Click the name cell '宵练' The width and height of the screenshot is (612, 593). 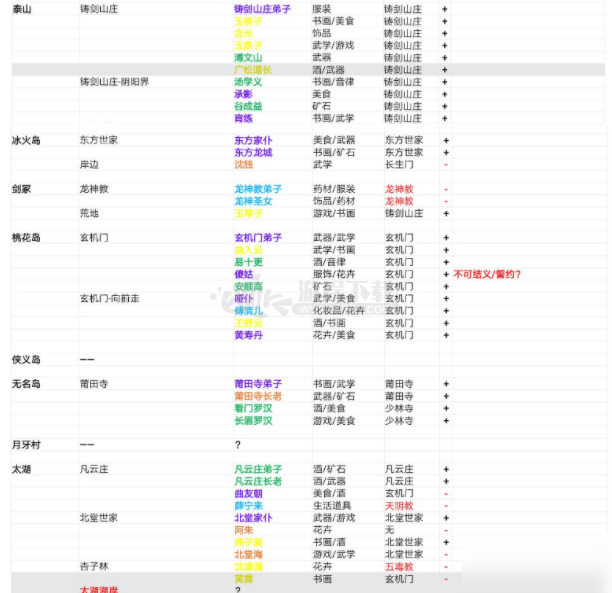[x=243, y=118]
